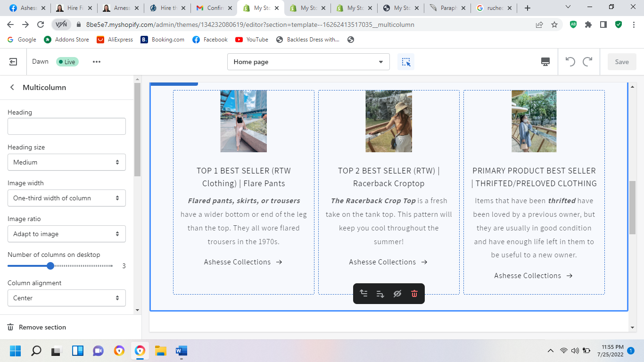Open the browser side panel
Image resolution: width=644 pixels, height=362 pixels.
point(603,25)
